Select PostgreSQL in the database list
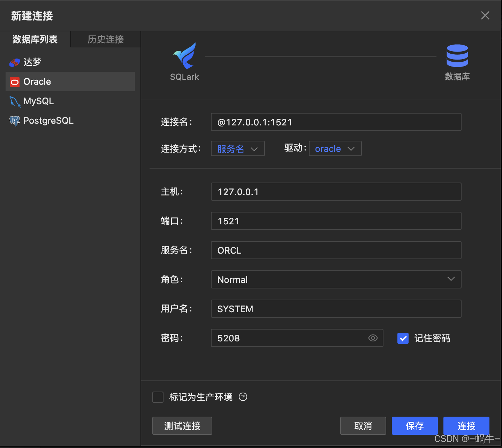502x448 pixels. point(70,121)
